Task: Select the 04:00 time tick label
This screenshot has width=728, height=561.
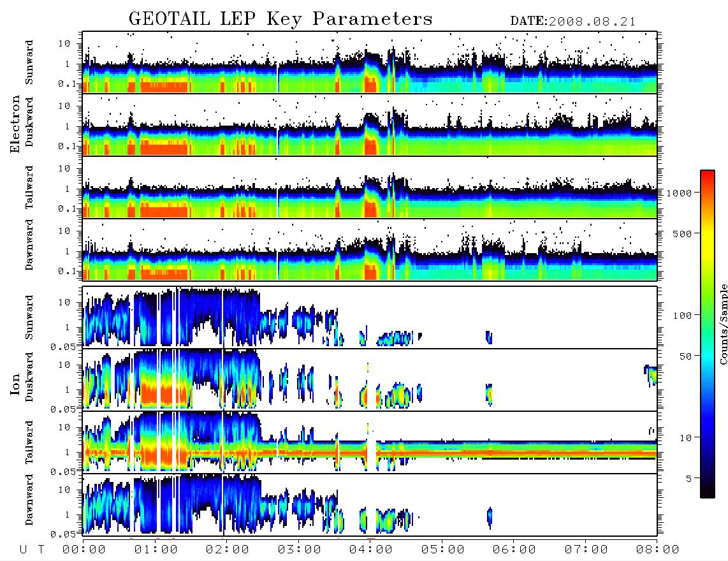Action: 371,550
